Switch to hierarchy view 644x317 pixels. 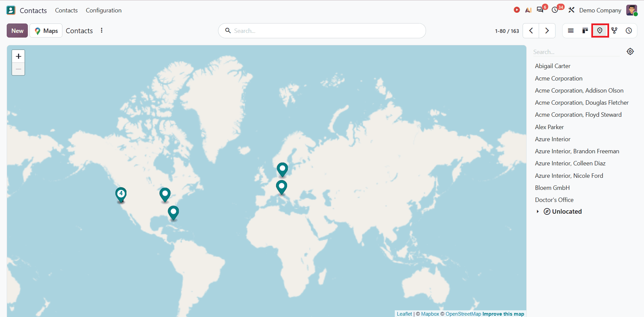click(x=614, y=31)
